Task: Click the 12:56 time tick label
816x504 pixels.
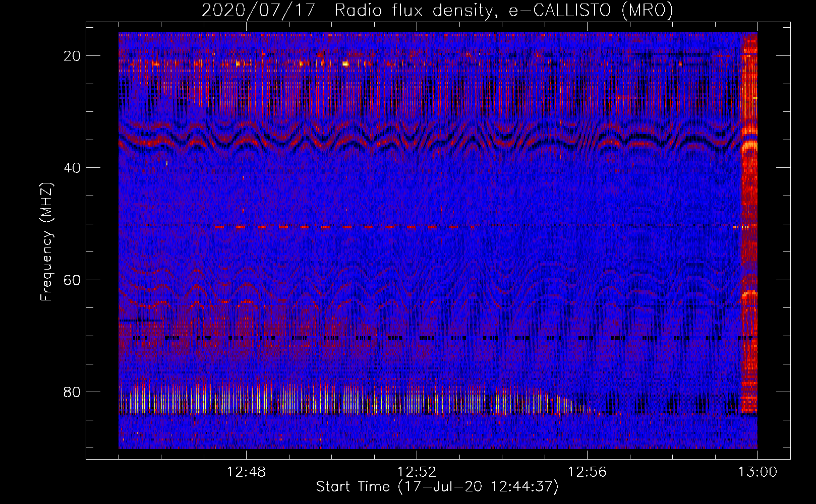Action: click(587, 472)
